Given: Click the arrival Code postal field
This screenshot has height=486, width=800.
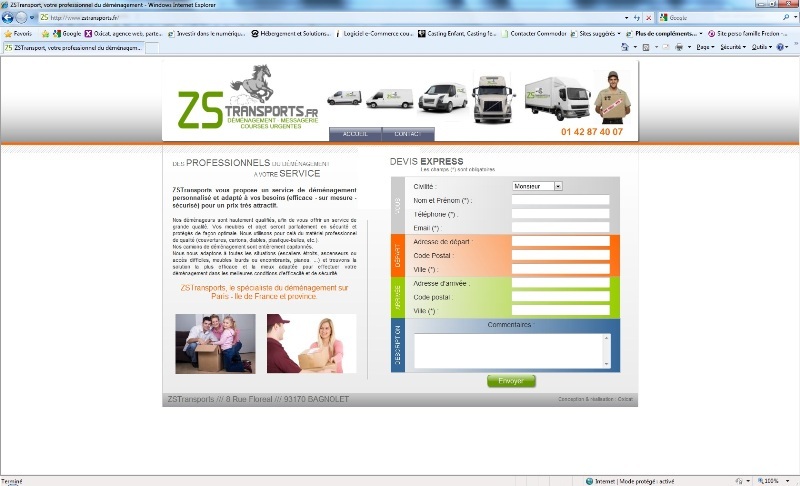Looking at the screenshot, I should coord(560,296).
